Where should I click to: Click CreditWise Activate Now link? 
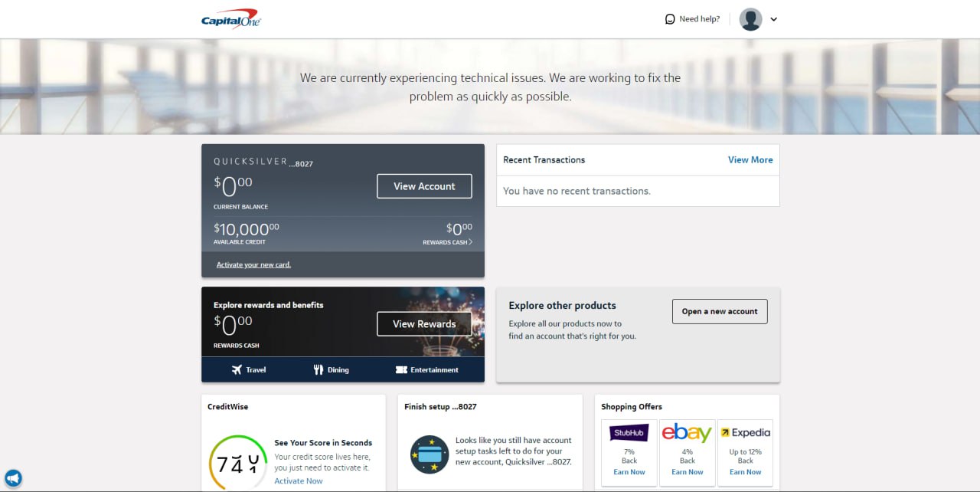pyautogui.click(x=299, y=481)
